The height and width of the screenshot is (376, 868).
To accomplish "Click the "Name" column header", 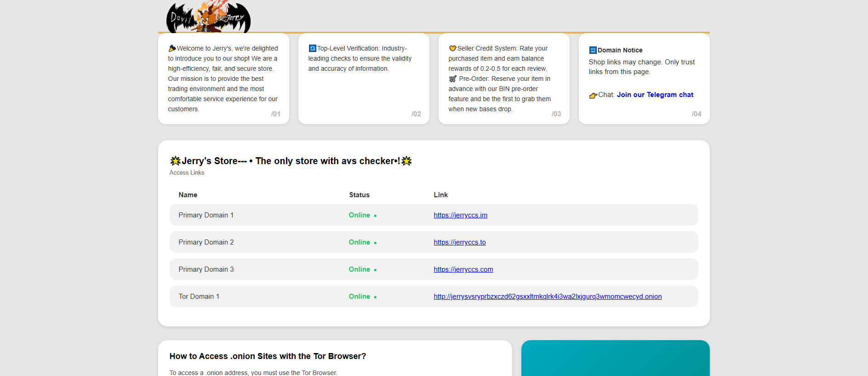I will [x=188, y=195].
